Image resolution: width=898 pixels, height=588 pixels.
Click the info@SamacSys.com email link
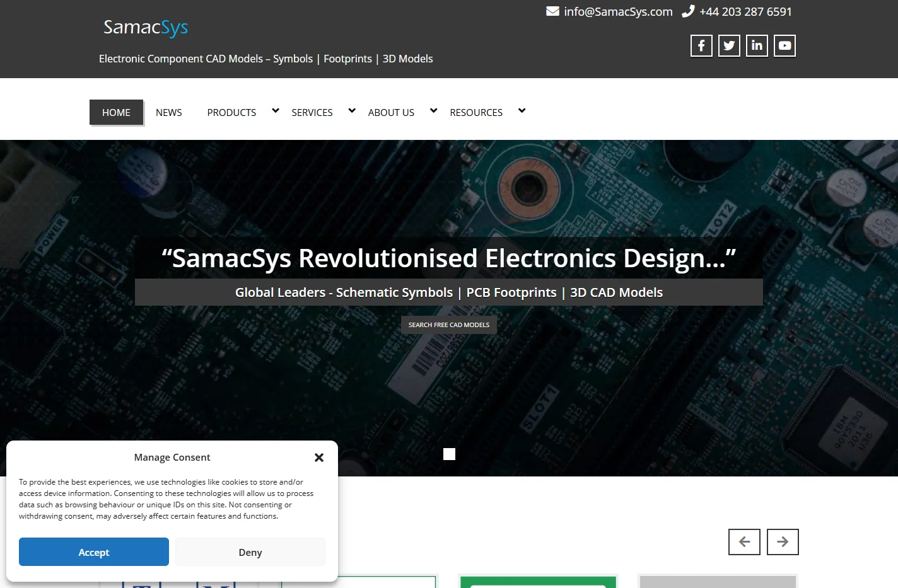point(618,11)
